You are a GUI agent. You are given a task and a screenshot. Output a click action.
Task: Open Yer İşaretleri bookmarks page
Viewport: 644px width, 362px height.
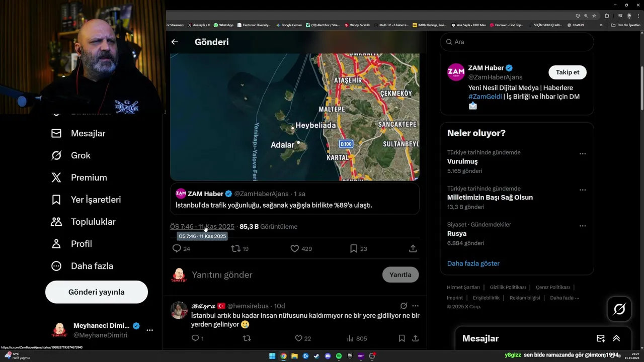[x=86, y=200]
